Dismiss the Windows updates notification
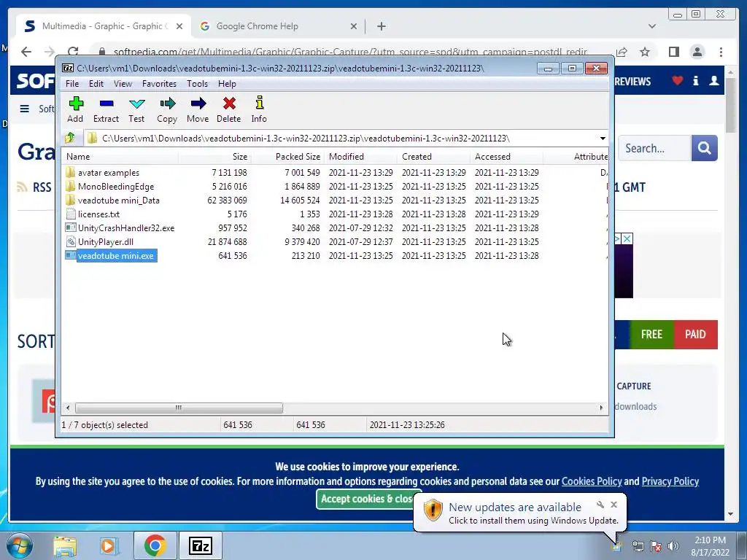 tap(614, 505)
